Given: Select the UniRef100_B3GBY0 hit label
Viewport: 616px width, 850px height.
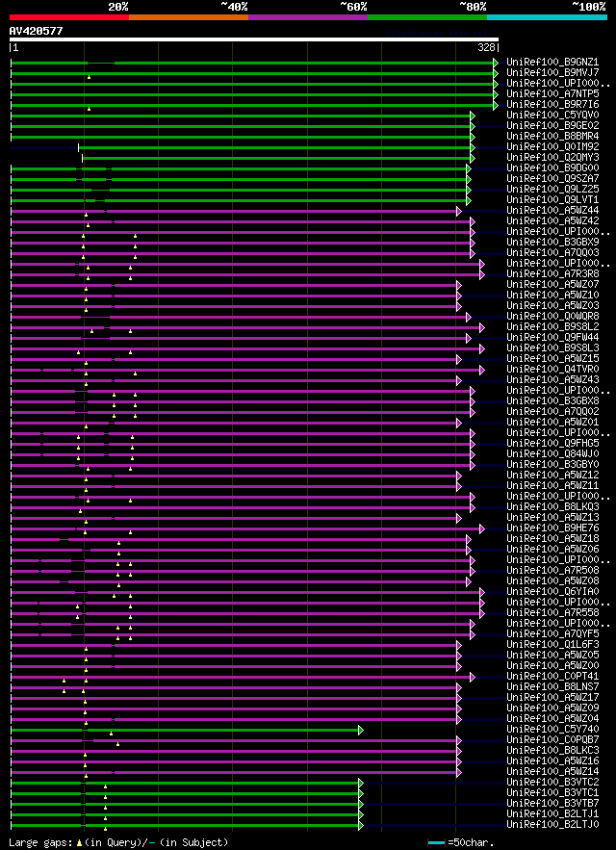Looking at the screenshot, I should point(552,465).
